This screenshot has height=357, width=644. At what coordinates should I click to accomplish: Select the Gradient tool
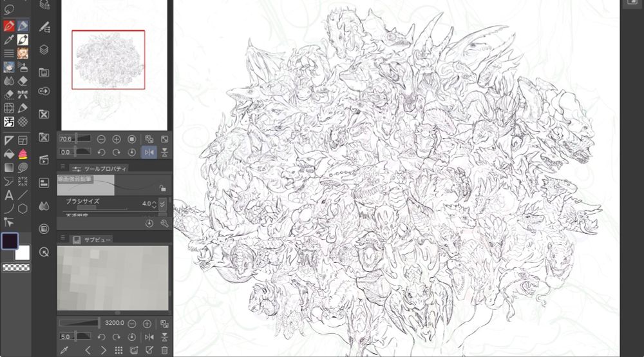[8, 168]
